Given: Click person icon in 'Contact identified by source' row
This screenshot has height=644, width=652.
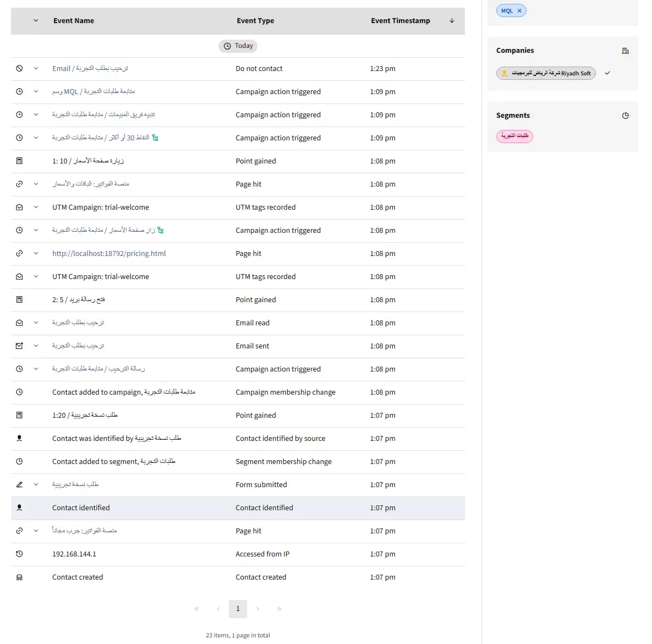Looking at the screenshot, I should (x=19, y=438).
